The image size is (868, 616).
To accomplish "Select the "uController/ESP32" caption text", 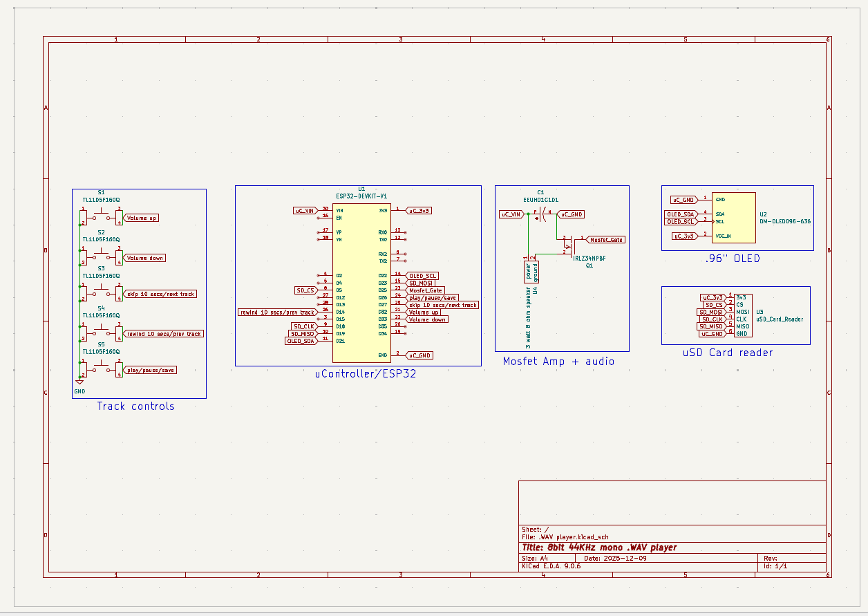I will (366, 374).
